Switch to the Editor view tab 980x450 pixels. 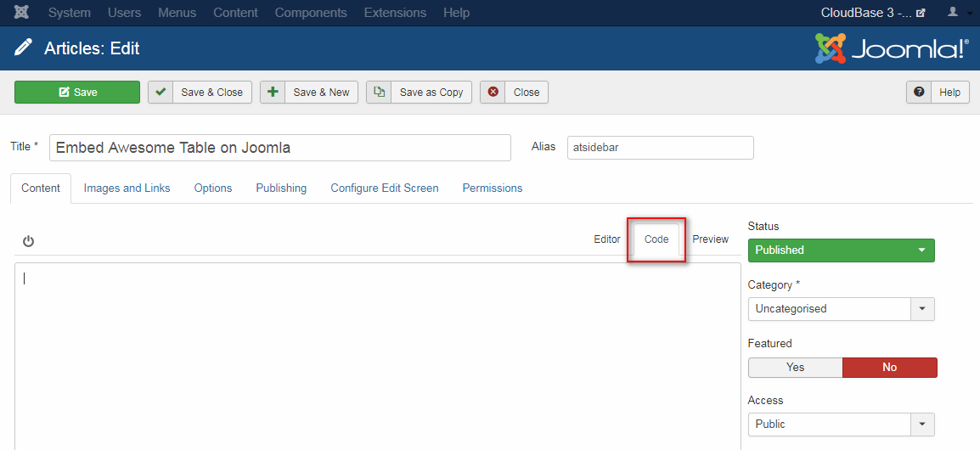607,239
